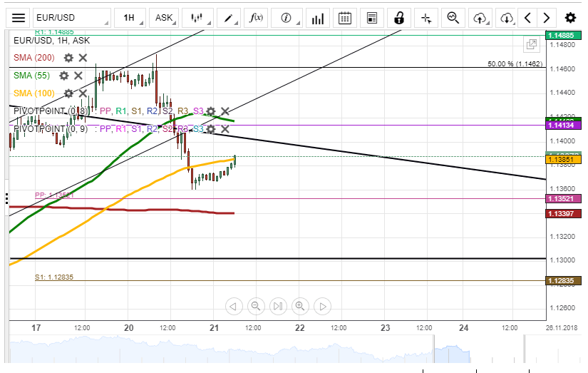Change the 1H timeframe dropdown
The image size is (588, 373).
pos(130,18)
